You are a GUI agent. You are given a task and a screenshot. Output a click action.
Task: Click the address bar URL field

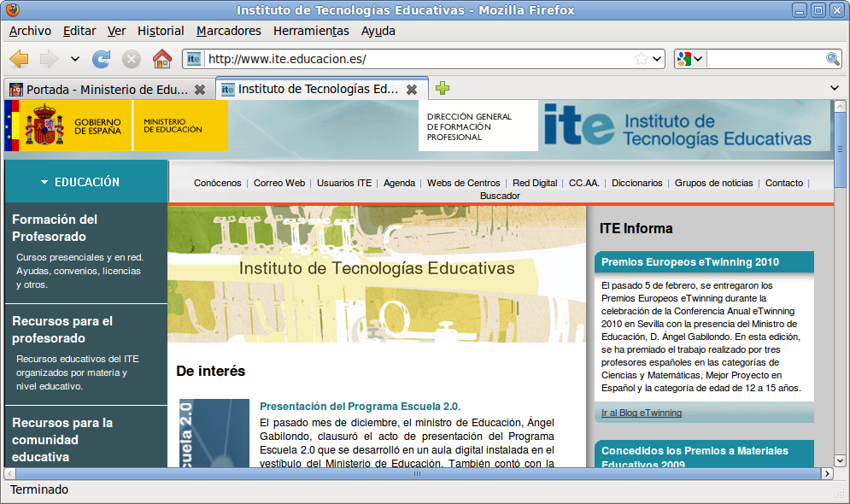coord(418,59)
